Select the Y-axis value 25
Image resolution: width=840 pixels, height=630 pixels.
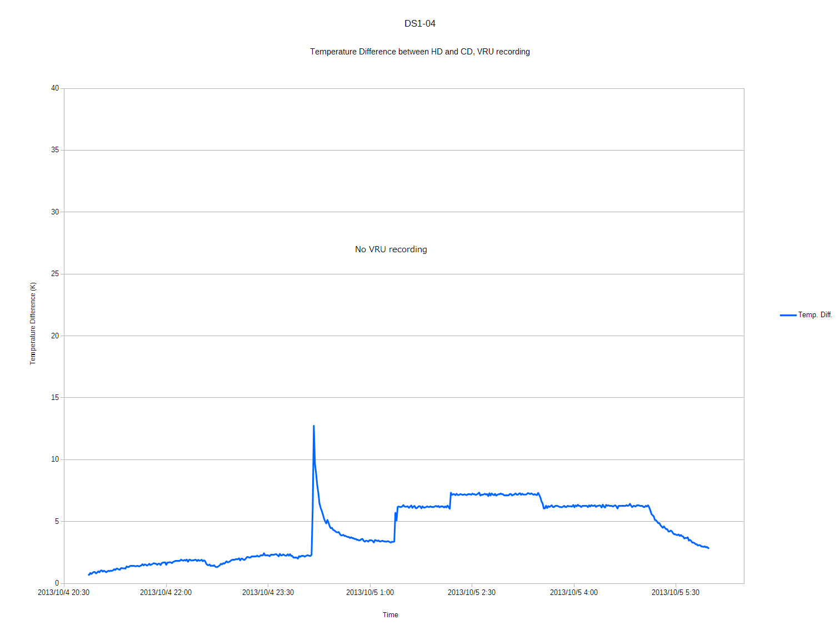[x=55, y=274]
